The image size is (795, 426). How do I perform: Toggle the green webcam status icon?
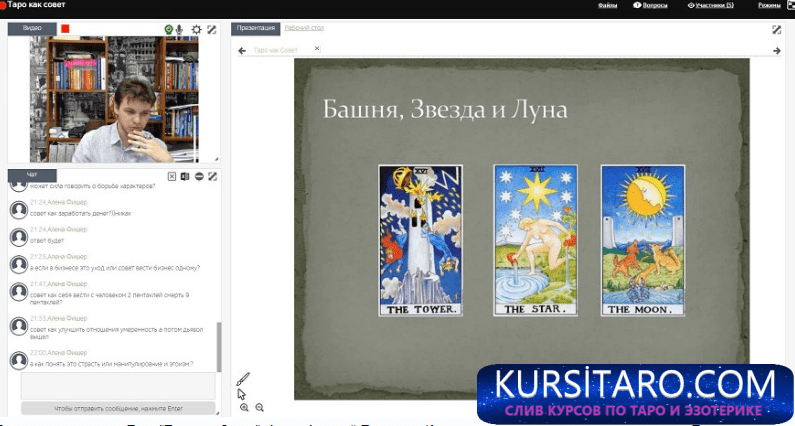coord(168,30)
